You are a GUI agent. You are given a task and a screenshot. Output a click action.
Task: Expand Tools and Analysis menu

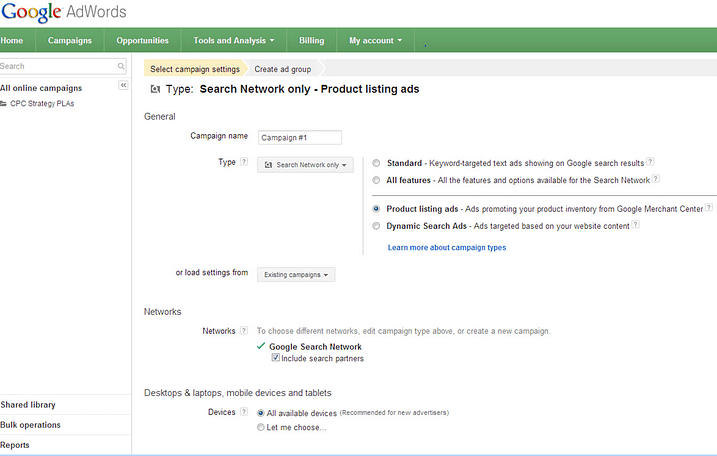point(234,40)
